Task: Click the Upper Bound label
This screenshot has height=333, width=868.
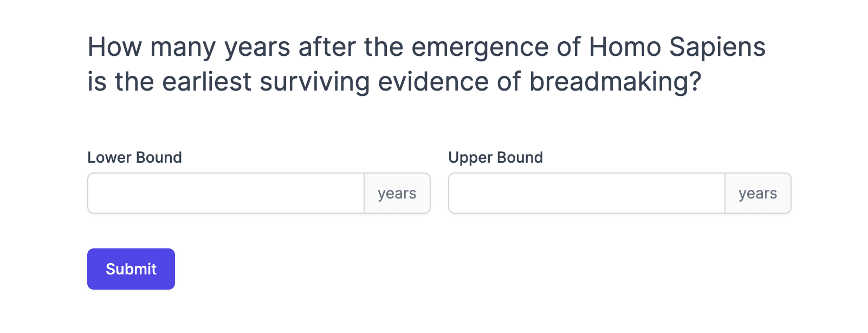Action: [x=495, y=157]
